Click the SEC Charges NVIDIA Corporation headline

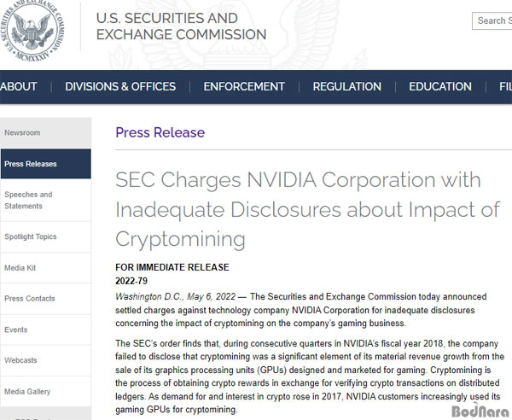[307, 209]
